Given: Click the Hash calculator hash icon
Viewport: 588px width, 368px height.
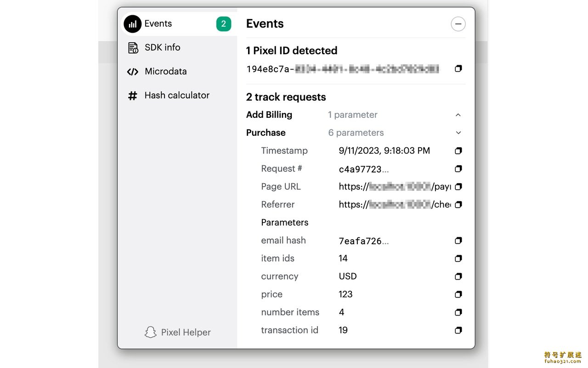Looking at the screenshot, I should (x=133, y=96).
